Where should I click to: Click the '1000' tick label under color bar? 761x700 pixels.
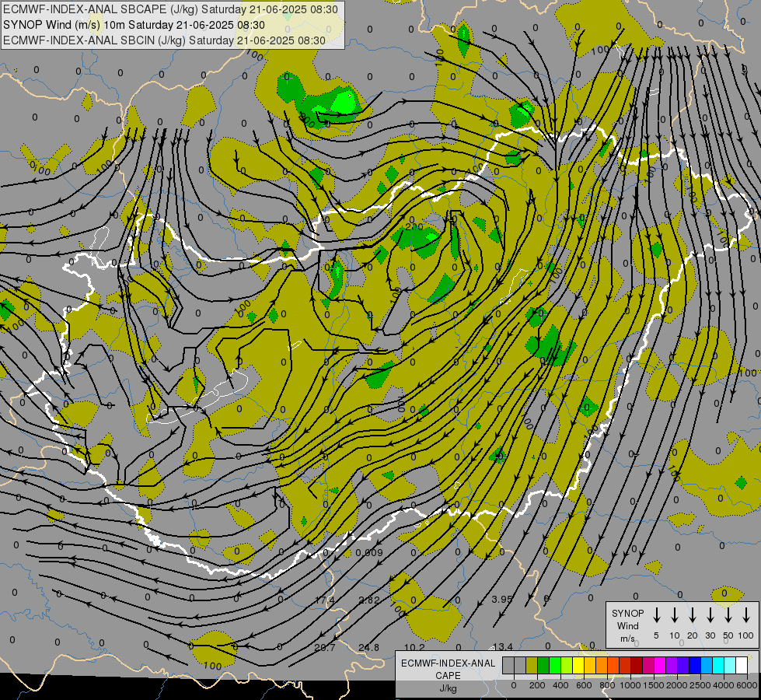(630, 685)
